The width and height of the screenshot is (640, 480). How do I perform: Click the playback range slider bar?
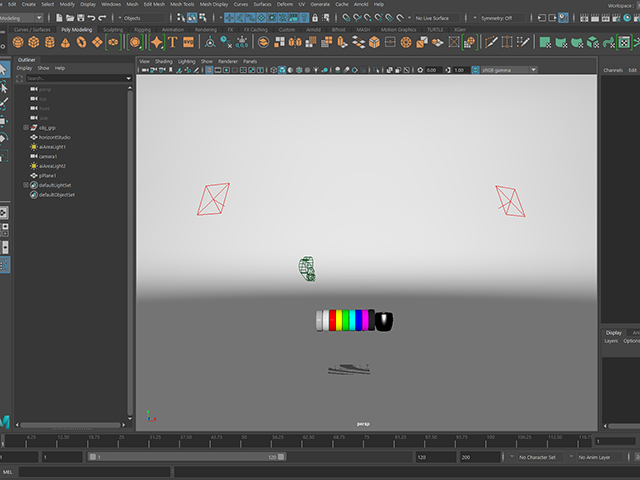[x=187, y=457]
